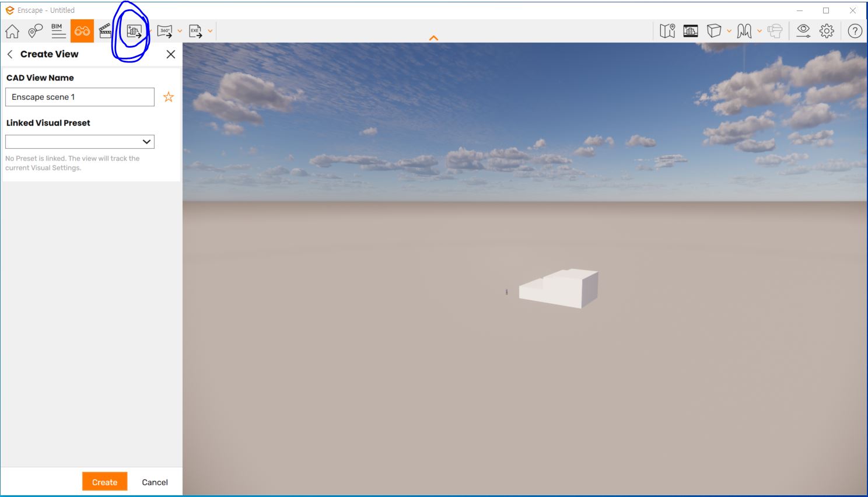Mark view as favorite with star icon
Screen dimensions: 868x497
pyautogui.click(x=169, y=97)
